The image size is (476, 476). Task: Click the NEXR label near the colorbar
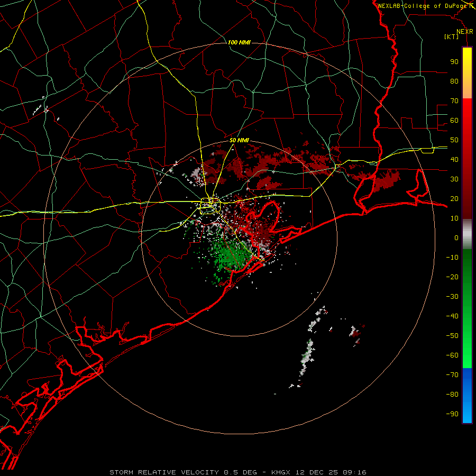click(465, 32)
